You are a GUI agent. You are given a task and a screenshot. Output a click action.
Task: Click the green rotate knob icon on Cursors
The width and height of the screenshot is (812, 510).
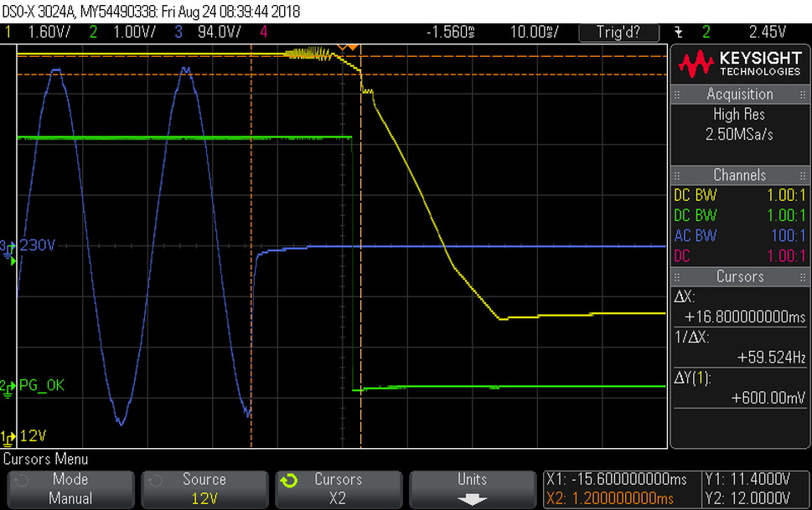point(289,481)
